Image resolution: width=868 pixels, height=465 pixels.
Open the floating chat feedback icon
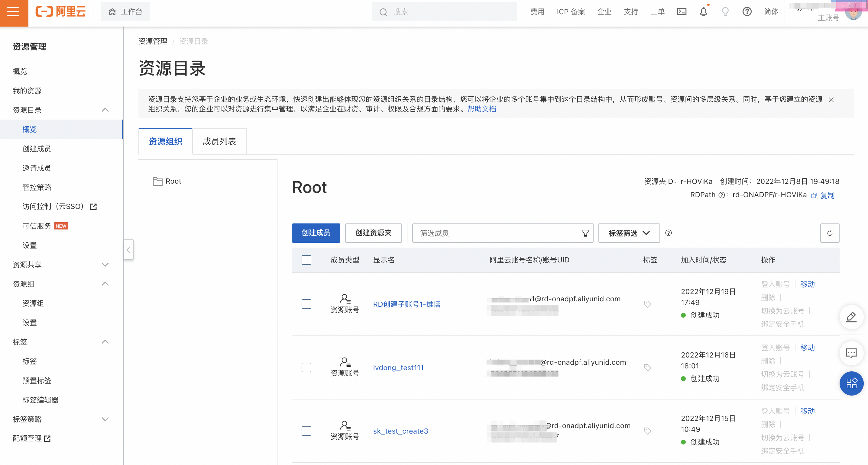(x=851, y=353)
